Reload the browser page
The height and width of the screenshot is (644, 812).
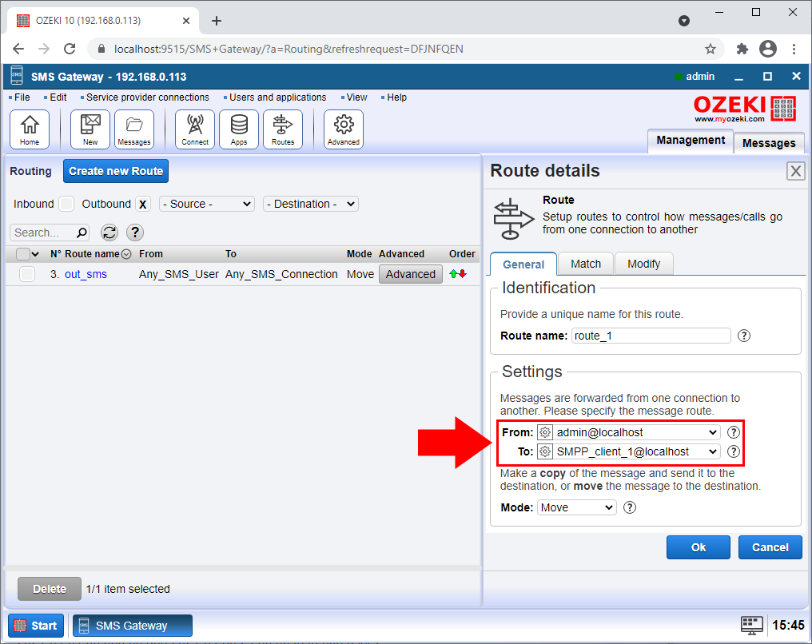pos(70,50)
